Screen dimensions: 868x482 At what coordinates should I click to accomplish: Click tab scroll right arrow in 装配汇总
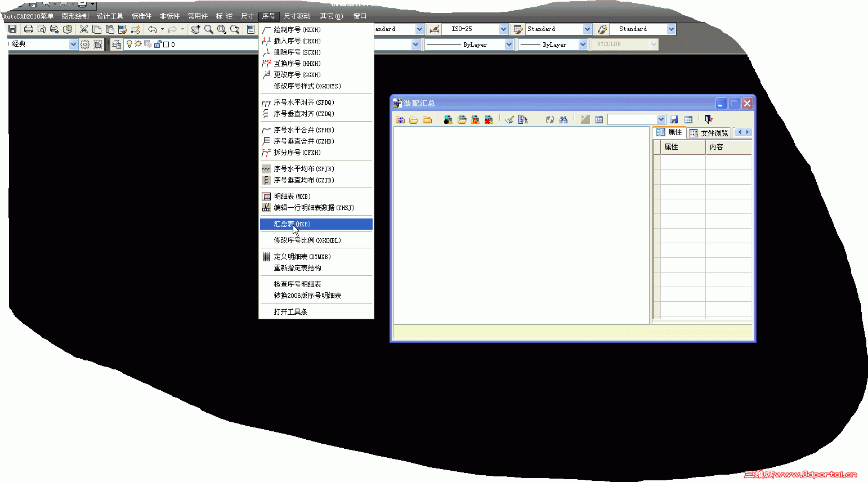click(748, 132)
